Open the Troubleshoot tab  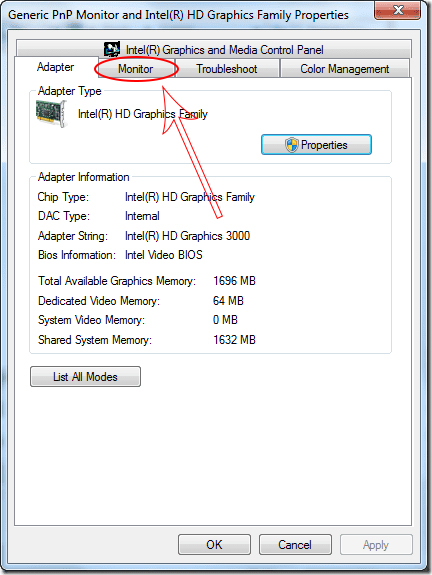pyautogui.click(x=227, y=69)
